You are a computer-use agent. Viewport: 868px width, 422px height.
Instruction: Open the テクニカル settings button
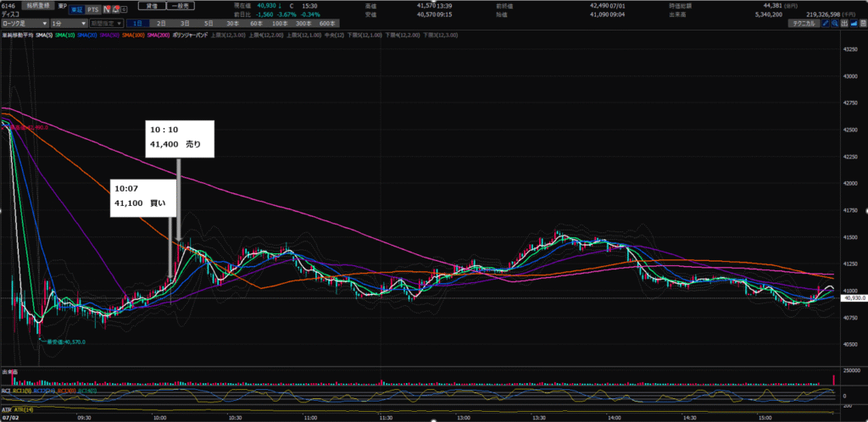coord(804,24)
